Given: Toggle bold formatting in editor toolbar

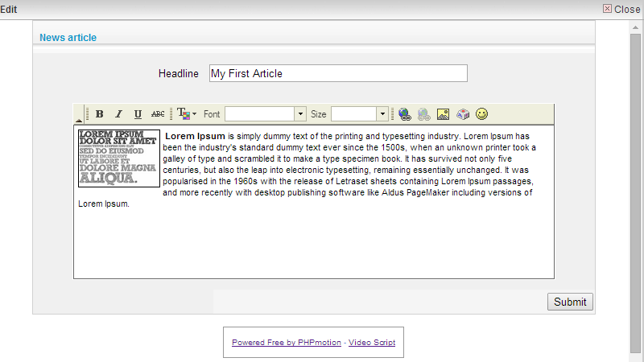Looking at the screenshot, I should coord(99,114).
